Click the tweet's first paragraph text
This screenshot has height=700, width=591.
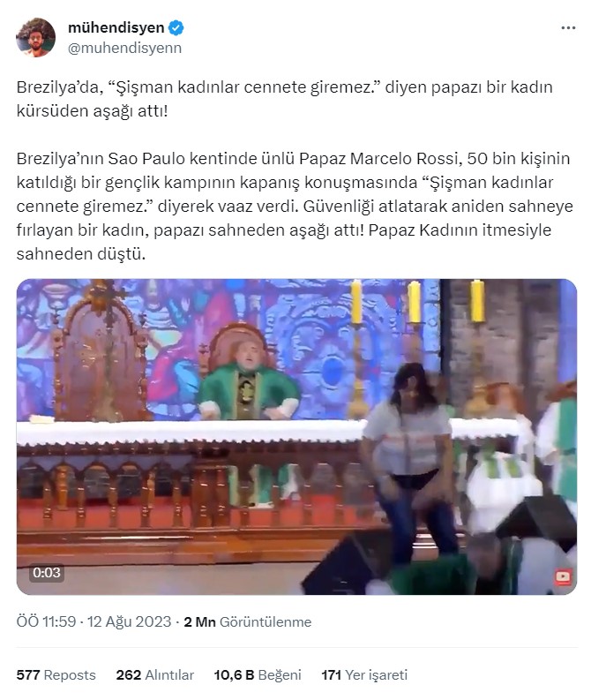pos(285,99)
